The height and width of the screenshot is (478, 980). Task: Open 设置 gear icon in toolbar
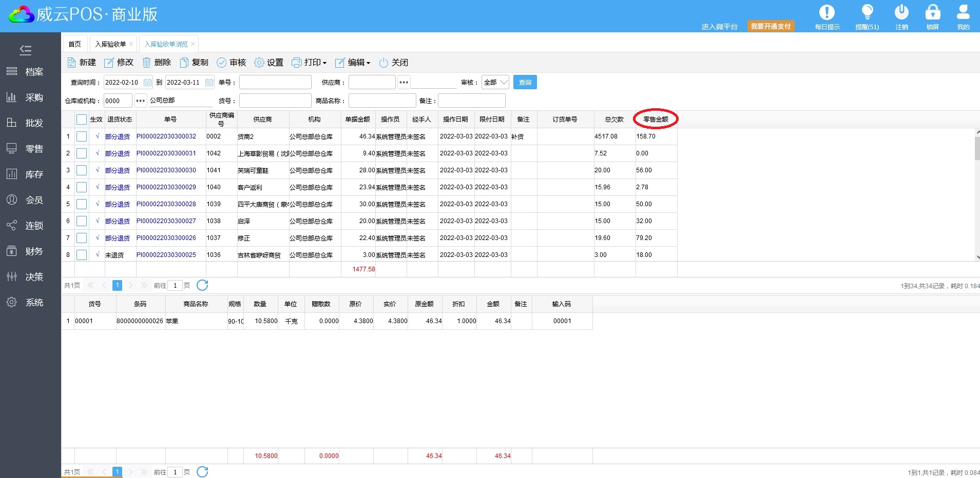tap(259, 63)
